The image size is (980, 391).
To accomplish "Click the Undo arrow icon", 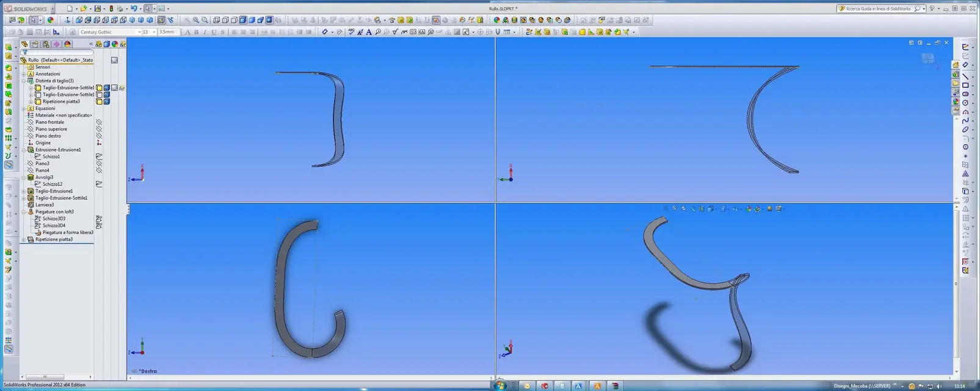I will click(134, 9).
